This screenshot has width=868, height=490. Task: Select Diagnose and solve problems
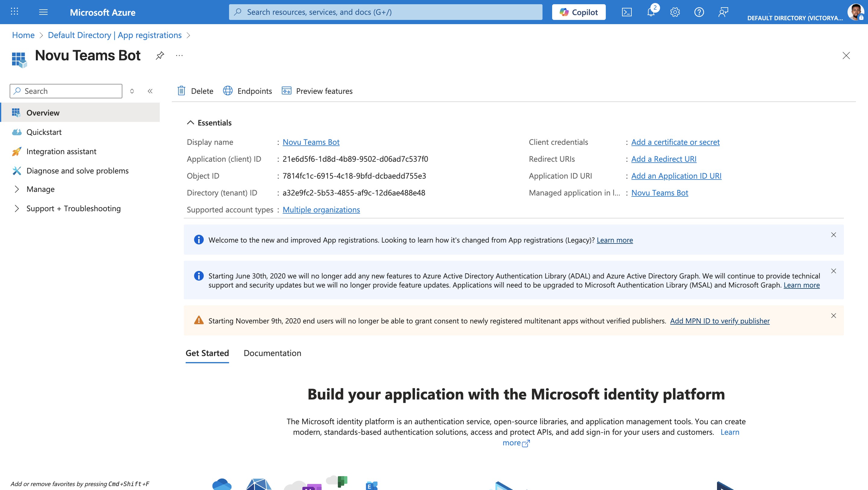pos(77,171)
